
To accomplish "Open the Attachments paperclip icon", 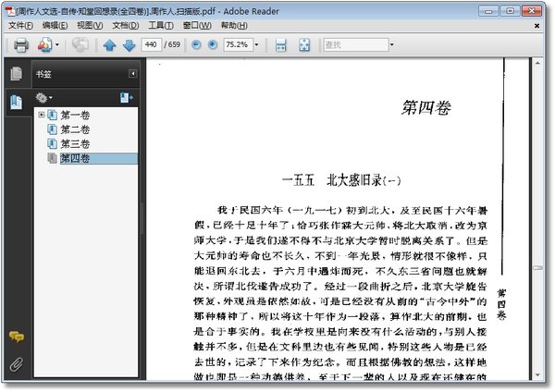I will click(16, 364).
